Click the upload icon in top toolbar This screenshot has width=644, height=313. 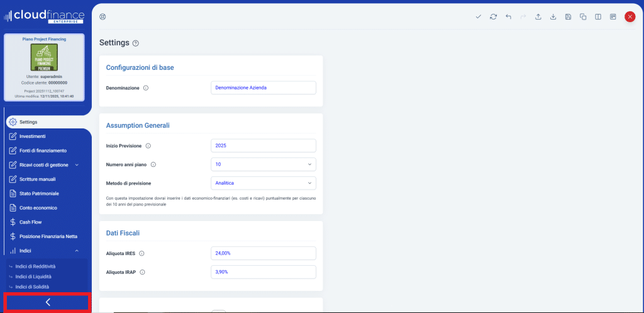coord(538,17)
